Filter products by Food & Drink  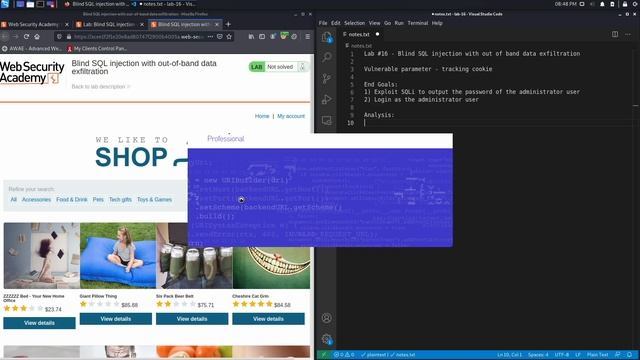[x=72, y=200]
